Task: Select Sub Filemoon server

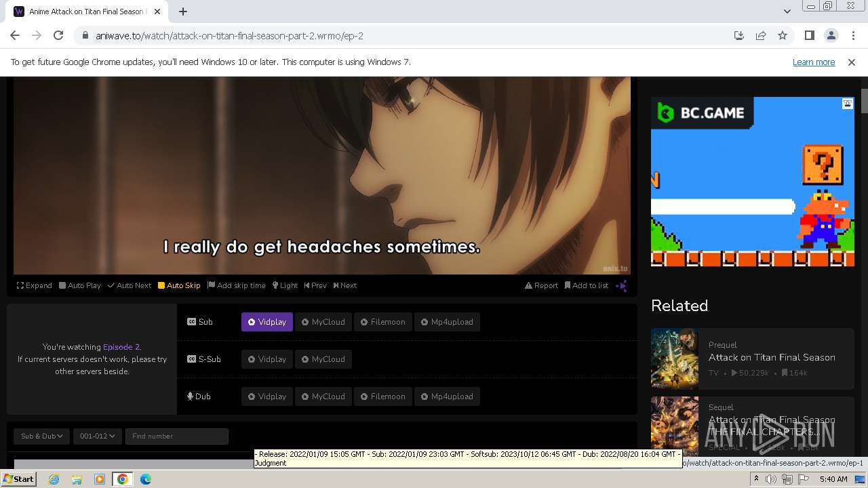Action: [x=382, y=322]
